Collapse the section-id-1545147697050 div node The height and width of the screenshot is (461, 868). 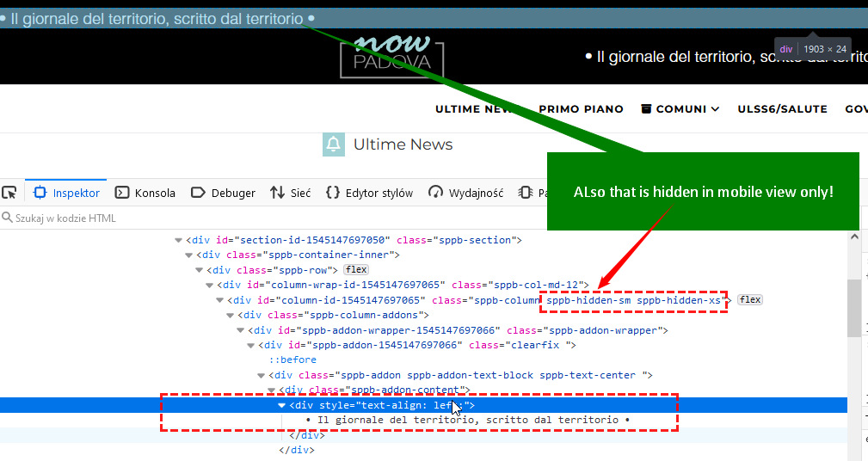pyautogui.click(x=178, y=240)
